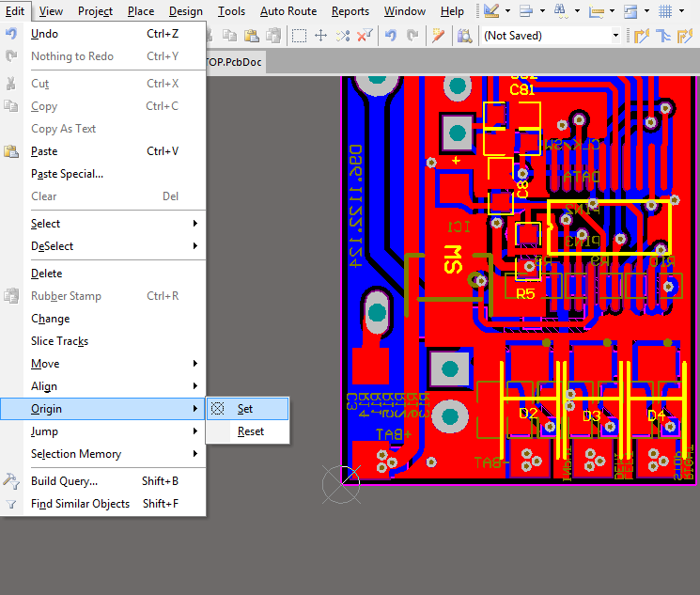700x595 pixels.
Task: Click the Place Dimension icon in toolbar
Action: pyautogui.click(x=596, y=10)
